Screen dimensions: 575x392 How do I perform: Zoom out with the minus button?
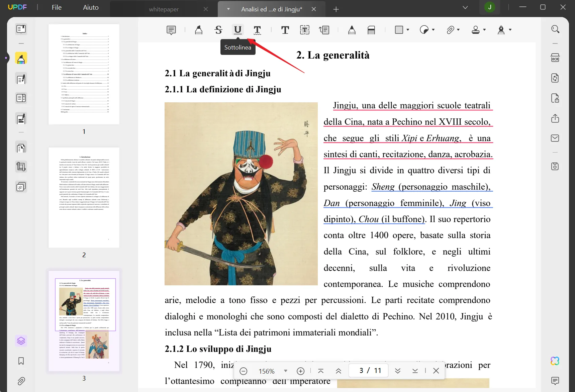(x=244, y=371)
